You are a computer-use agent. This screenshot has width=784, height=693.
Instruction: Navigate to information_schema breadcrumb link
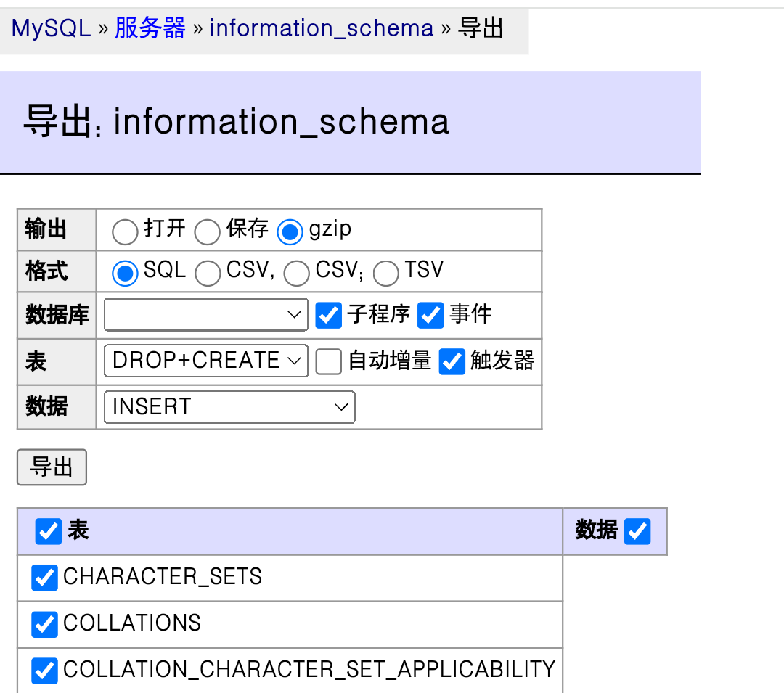click(321, 28)
